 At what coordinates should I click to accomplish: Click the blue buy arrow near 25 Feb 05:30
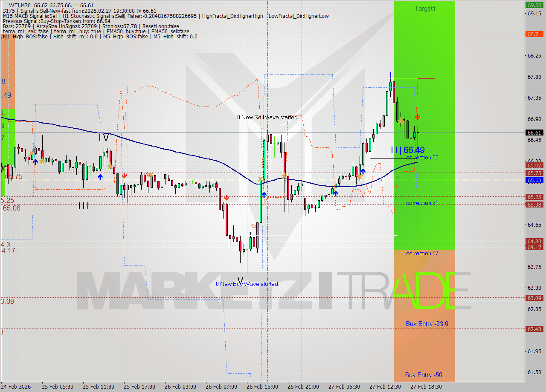[35, 162]
